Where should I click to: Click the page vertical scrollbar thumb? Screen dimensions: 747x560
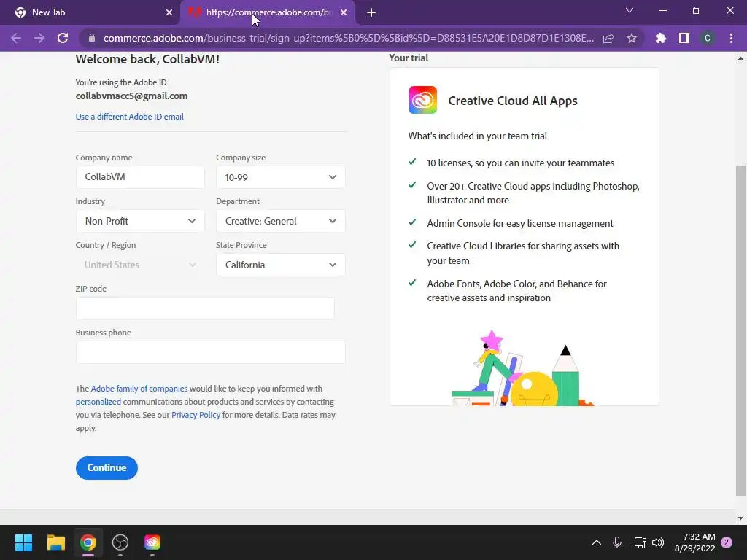point(740,330)
